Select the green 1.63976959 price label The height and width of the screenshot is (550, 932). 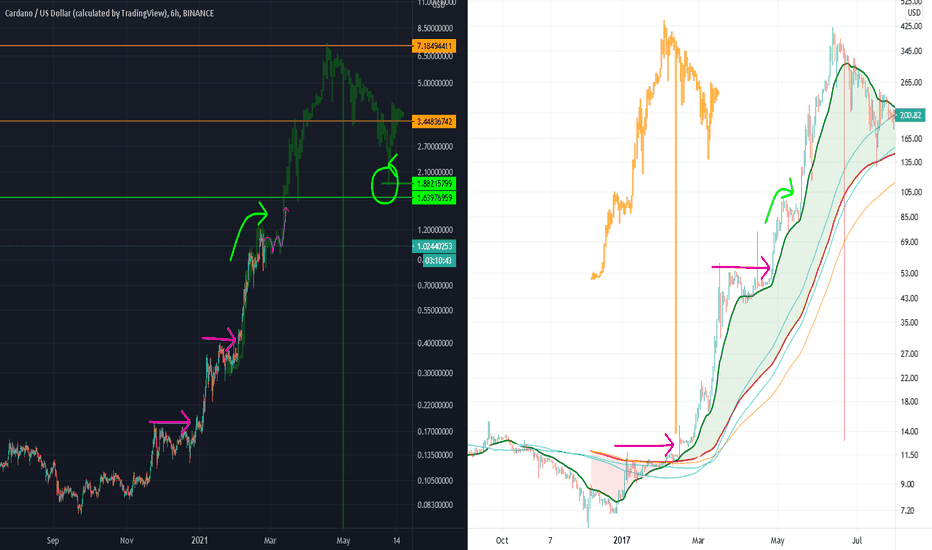(434, 198)
